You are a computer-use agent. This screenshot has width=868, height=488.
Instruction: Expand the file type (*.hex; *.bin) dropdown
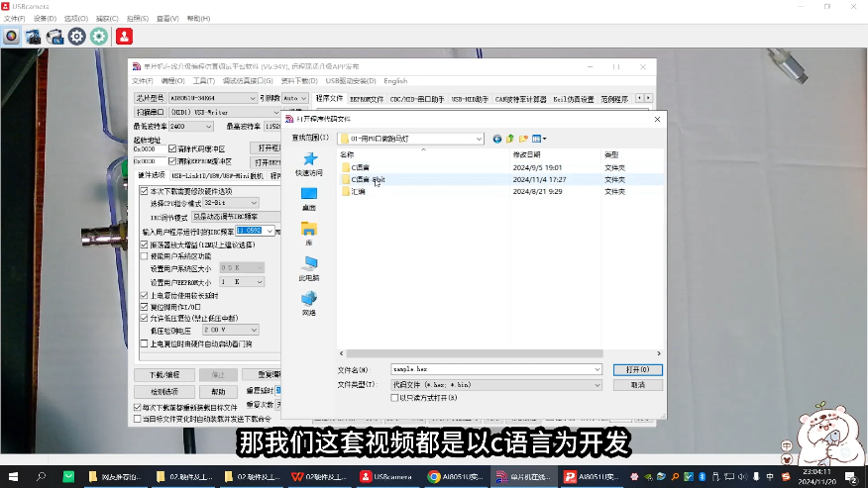click(597, 384)
